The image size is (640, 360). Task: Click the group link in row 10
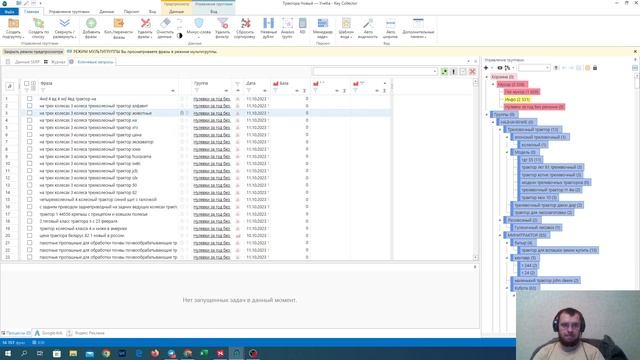click(x=212, y=164)
